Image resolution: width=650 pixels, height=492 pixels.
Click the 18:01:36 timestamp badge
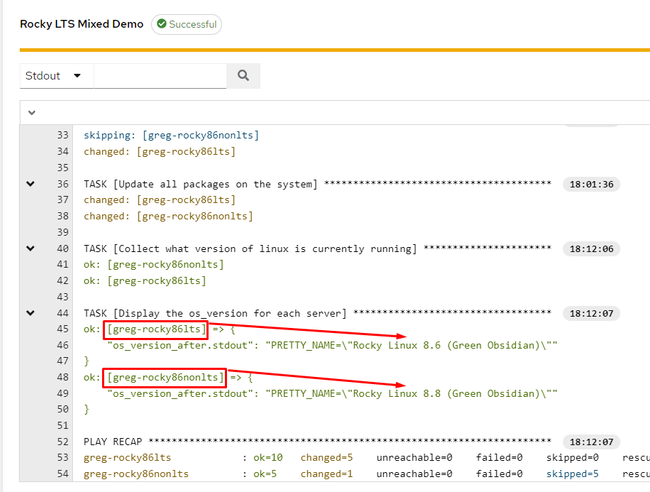(x=591, y=184)
